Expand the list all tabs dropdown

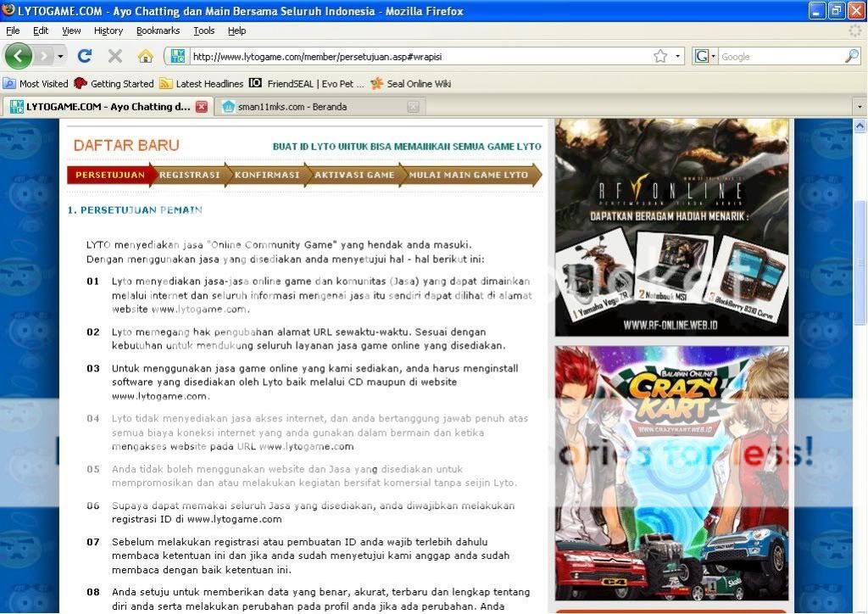tap(860, 107)
